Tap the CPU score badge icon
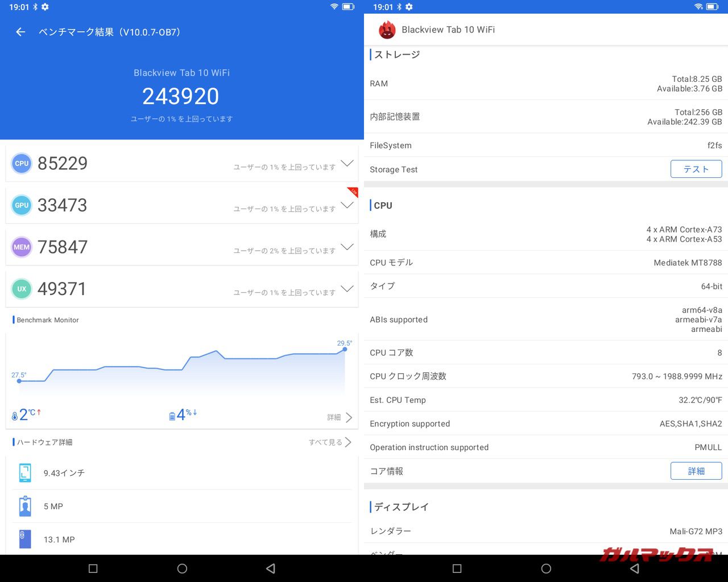 click(22, 164)
